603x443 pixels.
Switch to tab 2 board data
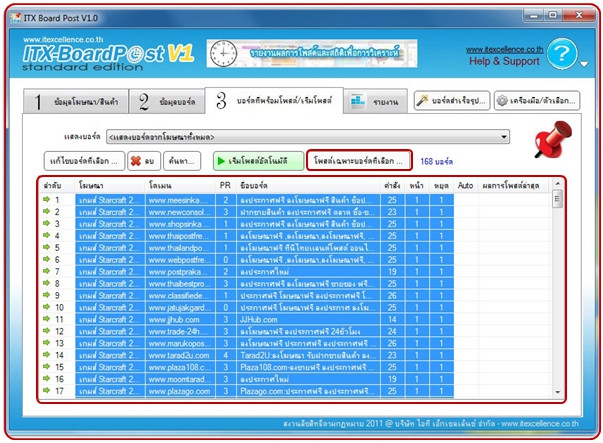pos(167,102)
